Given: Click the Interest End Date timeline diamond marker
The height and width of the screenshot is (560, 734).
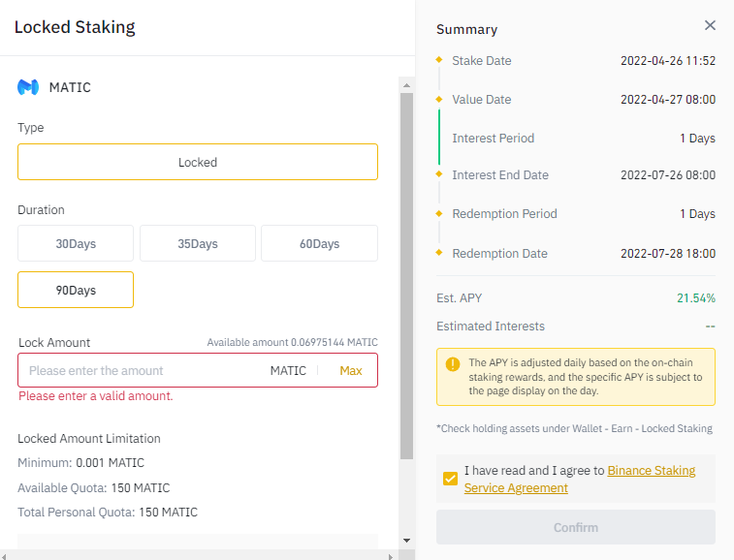Looking at the screenshot, I should coord(439,174).
